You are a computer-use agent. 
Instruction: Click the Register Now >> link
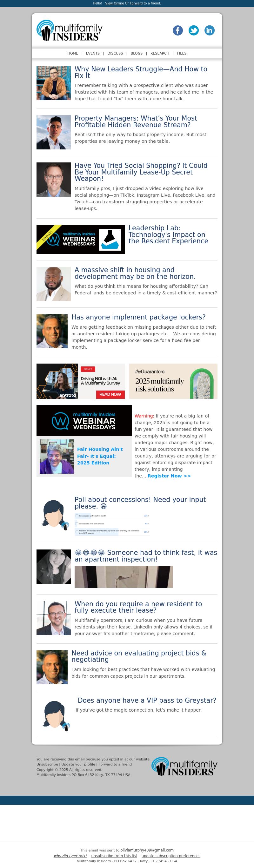click(169, 476)
